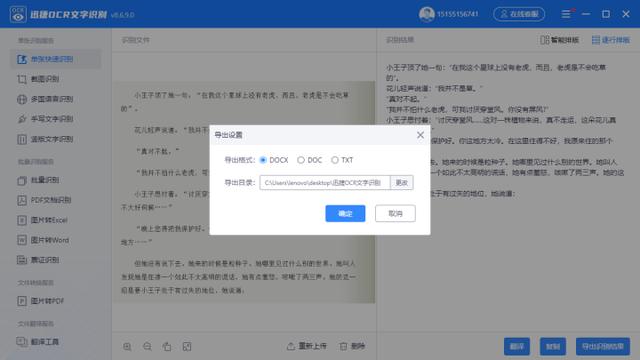Click the fit-to-window icon in bottom toolbar
640x360 pixels.
coord(187,347)
